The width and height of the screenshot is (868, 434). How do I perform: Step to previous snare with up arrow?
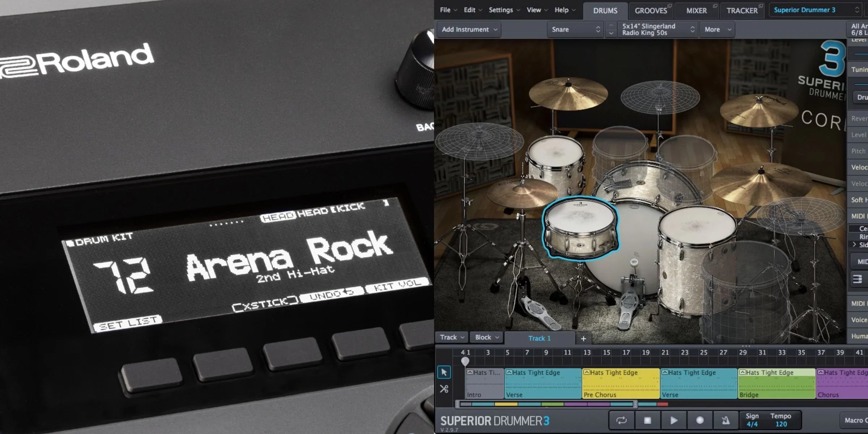611,25
